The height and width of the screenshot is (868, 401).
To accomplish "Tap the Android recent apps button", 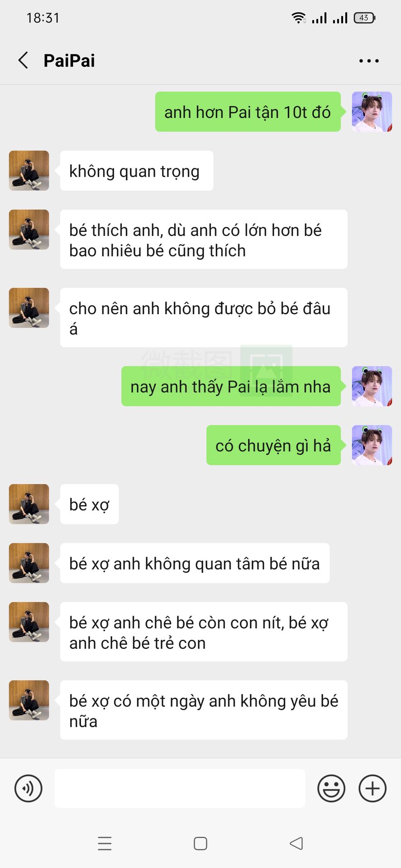I will click(105, 844).
